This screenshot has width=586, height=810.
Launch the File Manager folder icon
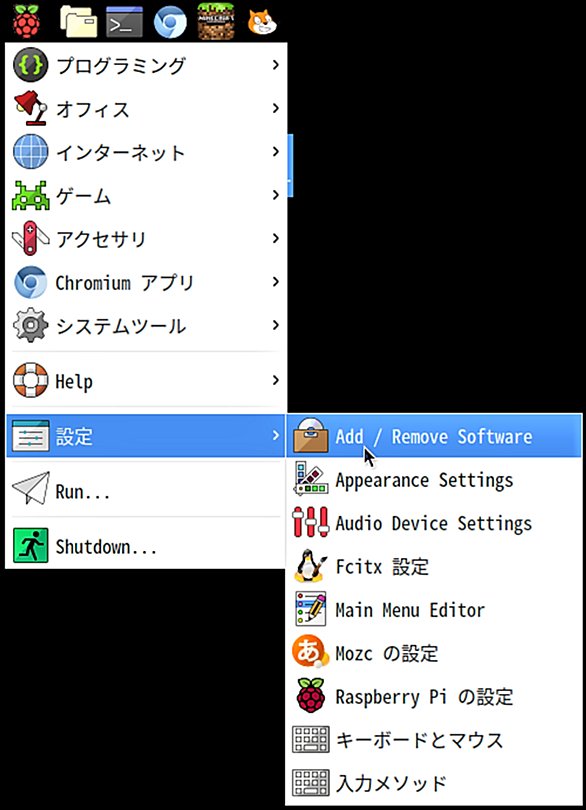coord(79,22)
